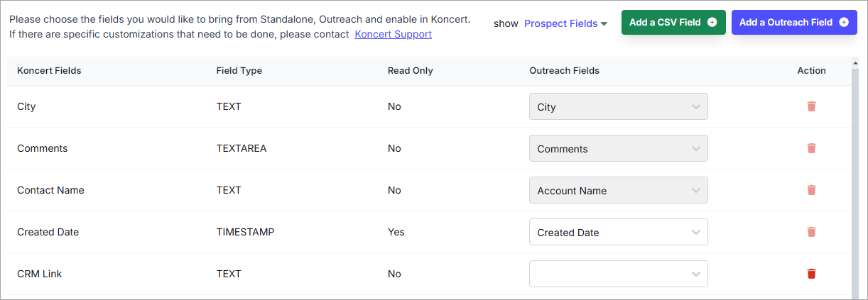
Task: Delete the City field row
Action: pyautogui.click(x=811, y=106)
